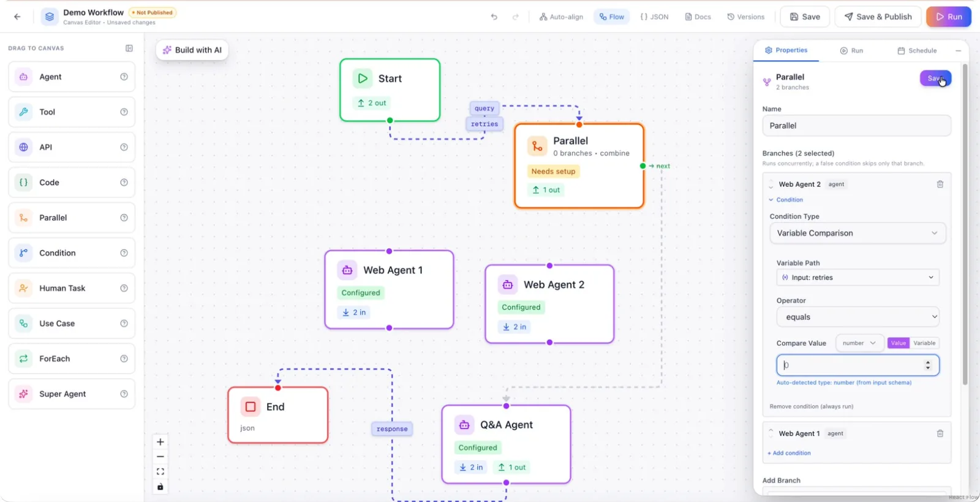Open help for the Human Task node
Viewport: 980px width, 502px height.
(124, 288)
